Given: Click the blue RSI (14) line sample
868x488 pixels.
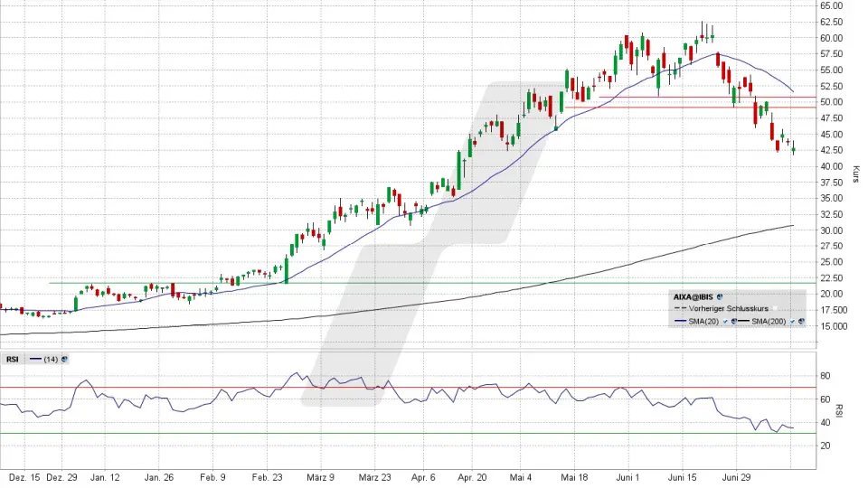Looking at the screenshot, I should click(35, 359).
